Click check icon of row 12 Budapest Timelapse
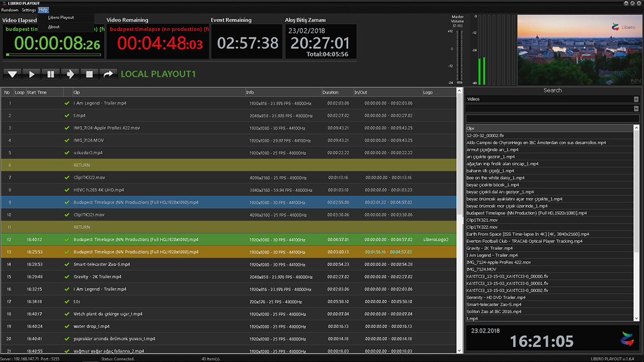The height and width of the screenshot is (362, 644). tap(67, 239)
